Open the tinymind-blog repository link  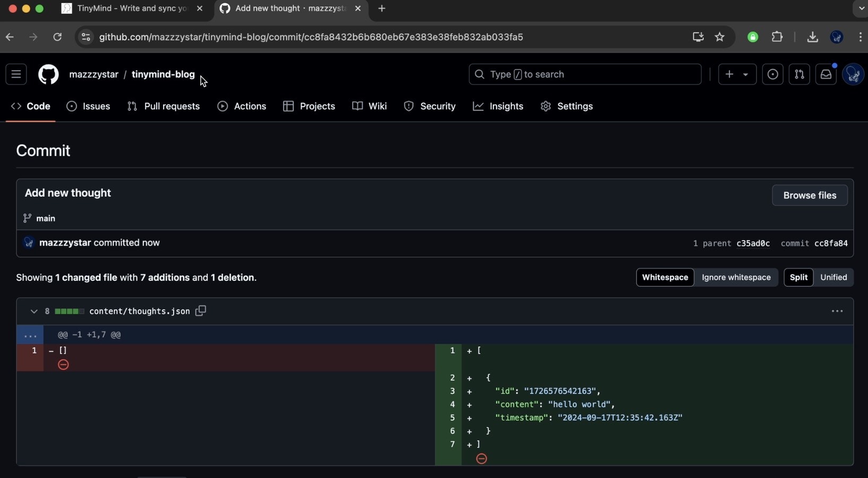pos(163,74)
